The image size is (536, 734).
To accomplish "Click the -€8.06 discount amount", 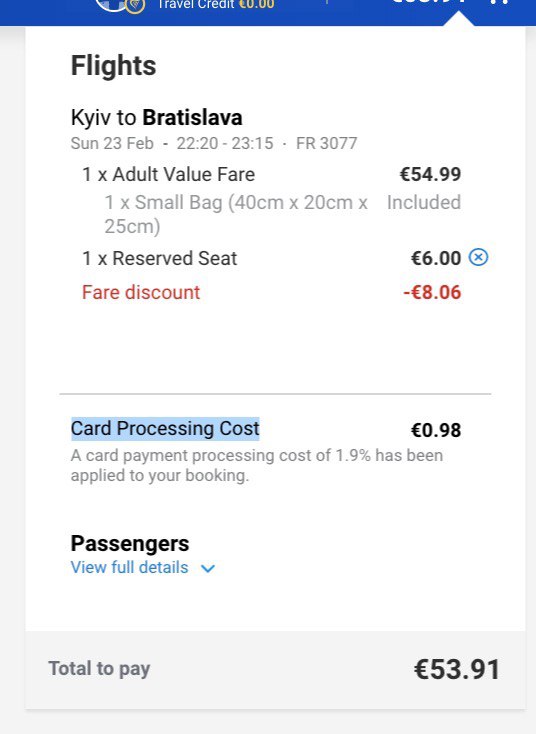I will click(432, 293).
